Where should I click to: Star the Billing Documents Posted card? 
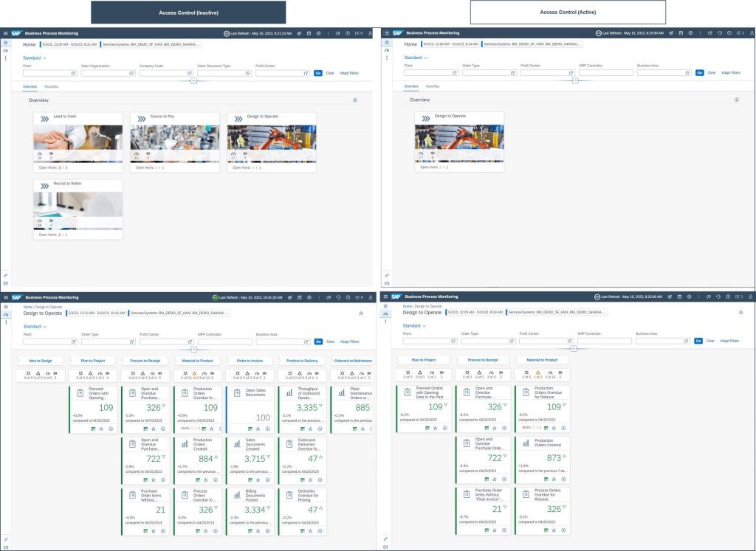pos(258,531)
